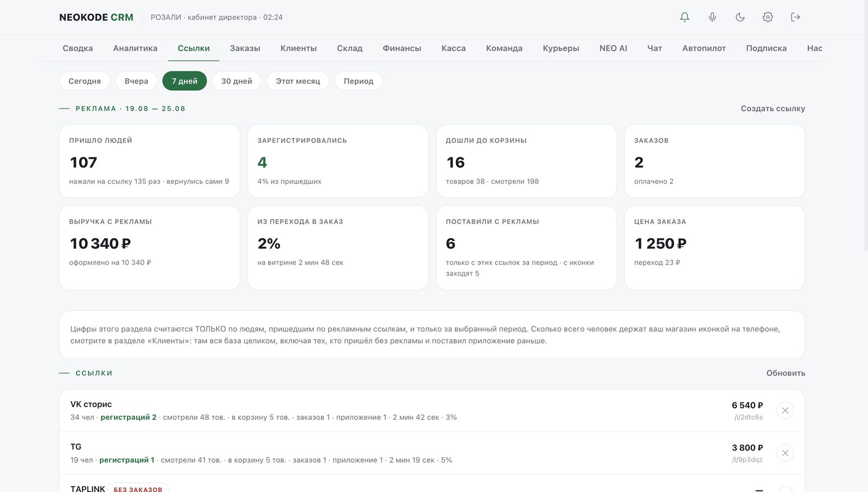The height and width of the screenshot is (492, 868).
Task: Click the logout icon
Action: [x=795, y=17]
